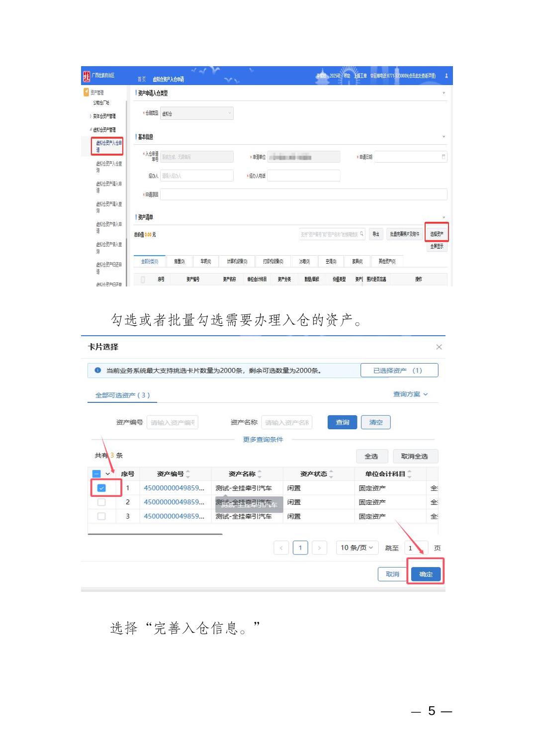Image resolution: width=534 pixels, height=756 pixels.
Task: Sort table by 资产编号 column arrows
Action: (x=188, y=474)
